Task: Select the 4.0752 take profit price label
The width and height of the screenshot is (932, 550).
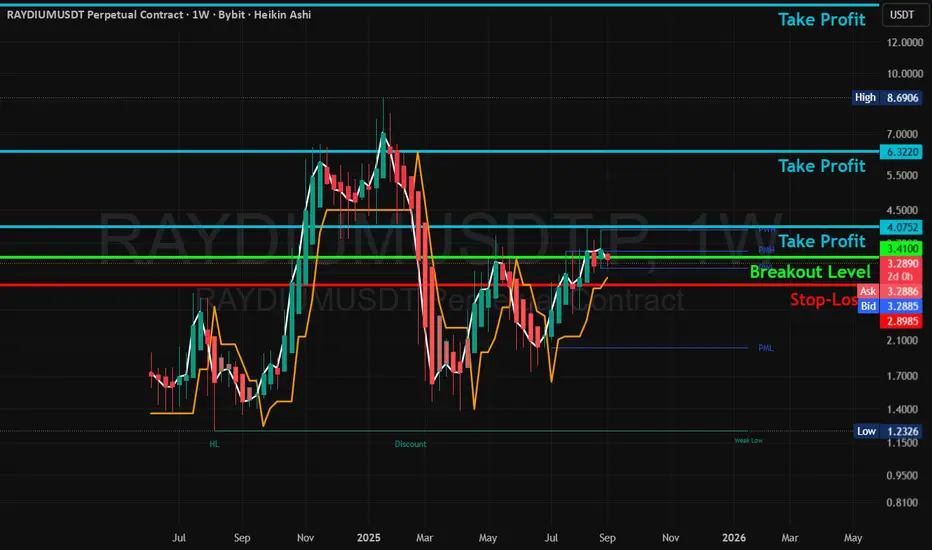Action: pos(901,227)
